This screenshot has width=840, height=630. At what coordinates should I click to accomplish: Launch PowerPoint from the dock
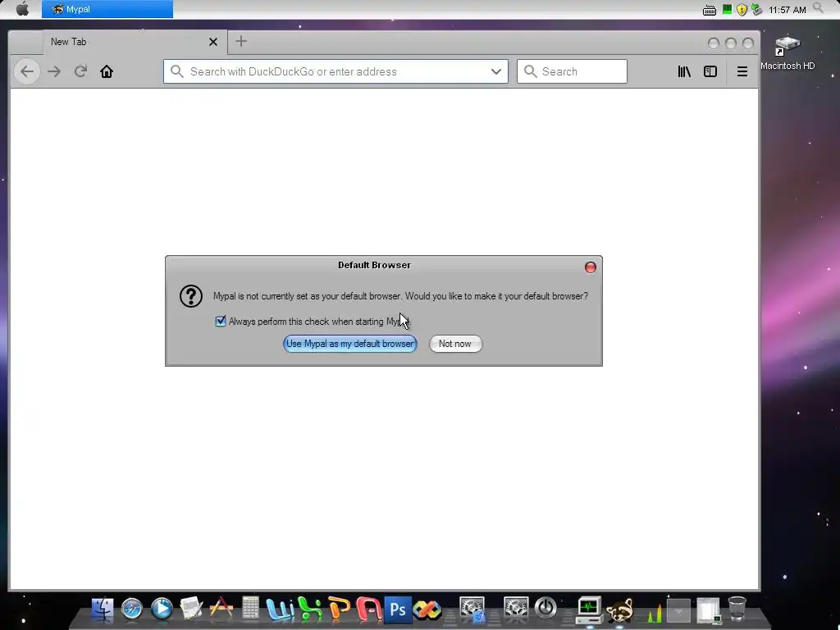click(340, 609)
